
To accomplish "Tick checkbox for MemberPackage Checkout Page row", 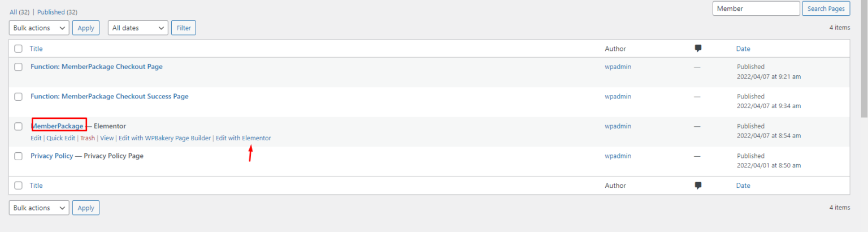I will [x=19, y=67].
